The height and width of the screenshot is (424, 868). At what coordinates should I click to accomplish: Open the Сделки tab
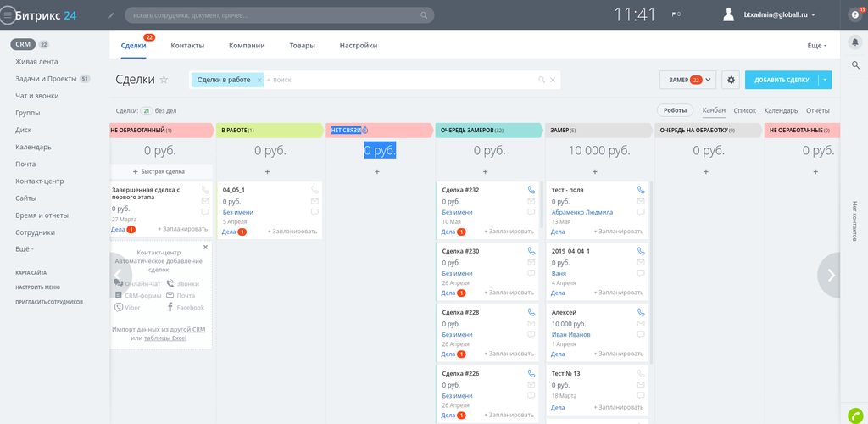pyautogui.click(x=133, y=46)
